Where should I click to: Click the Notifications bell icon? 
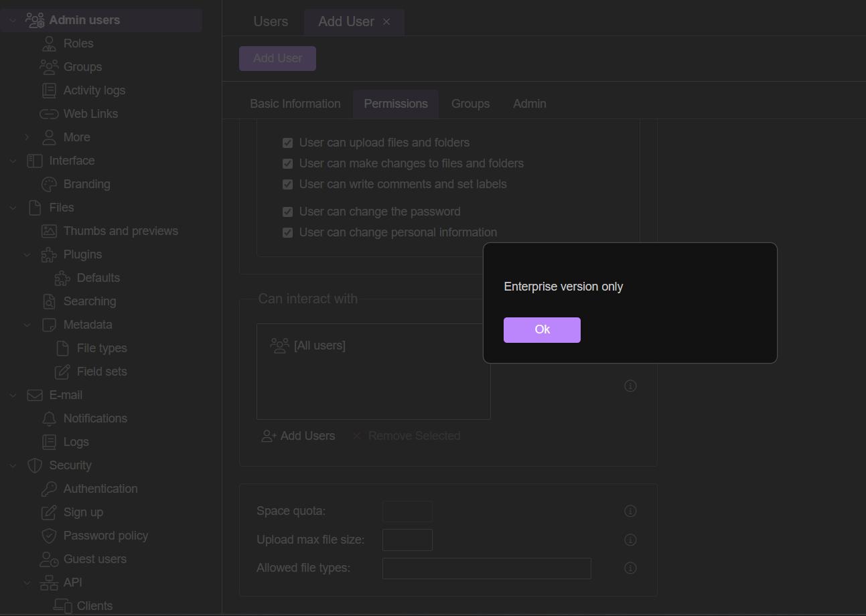point(49,418)
